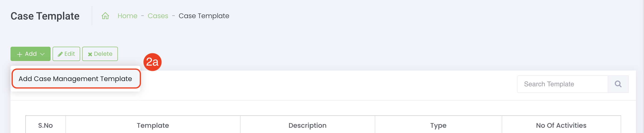Open the Home breadcrumb link
Viewport: 644px width, 133px height.
[127, 16]
